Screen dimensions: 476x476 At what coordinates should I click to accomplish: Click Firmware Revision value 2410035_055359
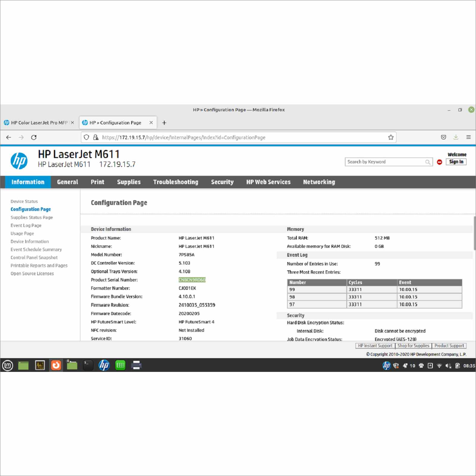point(197,305)
